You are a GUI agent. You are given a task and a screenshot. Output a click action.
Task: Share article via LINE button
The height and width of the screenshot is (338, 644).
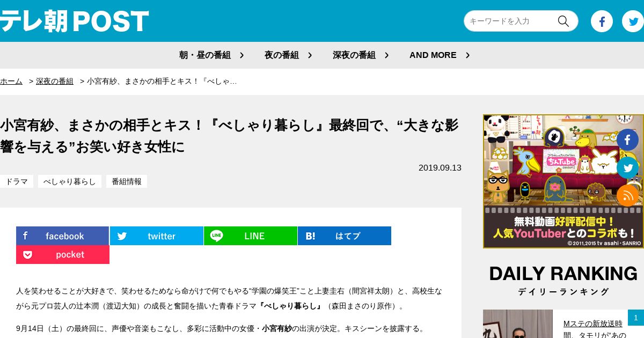pos(251,236)
